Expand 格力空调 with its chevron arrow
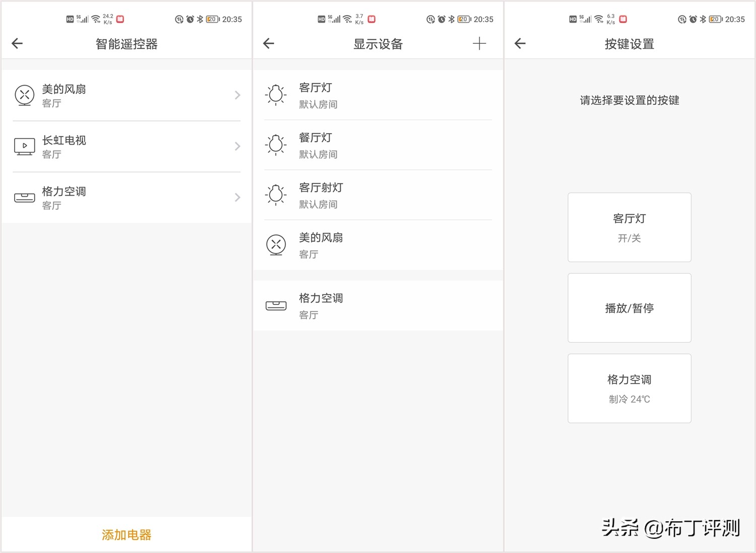756x553 pixels. pos(237,197)
